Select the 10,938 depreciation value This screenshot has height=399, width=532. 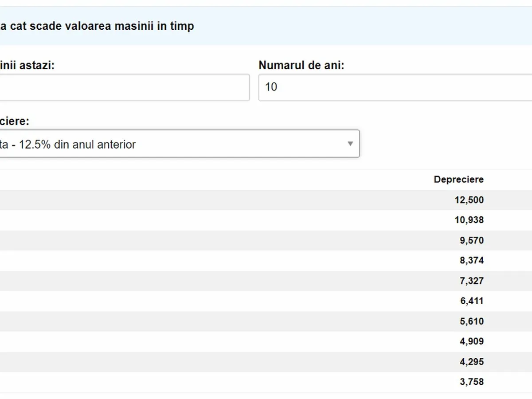(x=469, y=220)
